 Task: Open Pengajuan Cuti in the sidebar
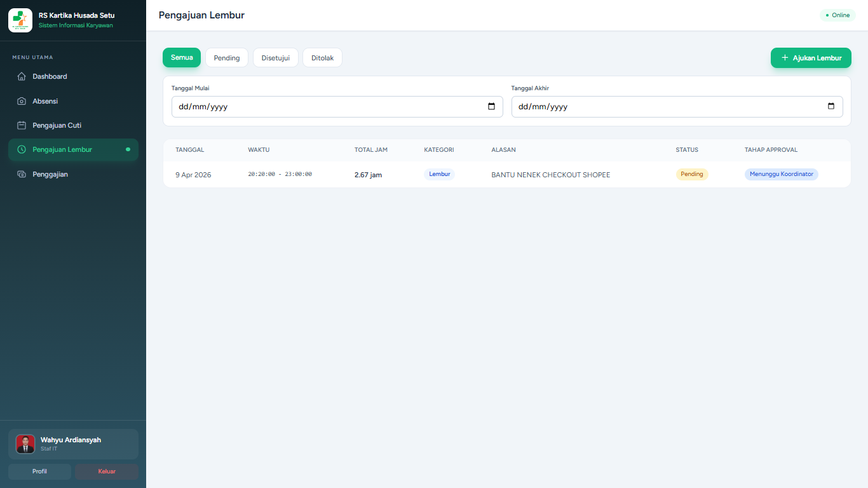73,125
